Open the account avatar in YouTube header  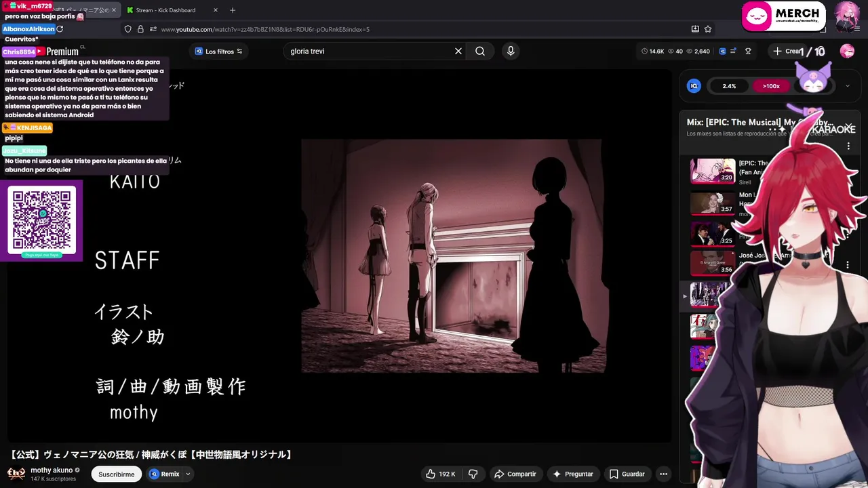tap(847, 51)
